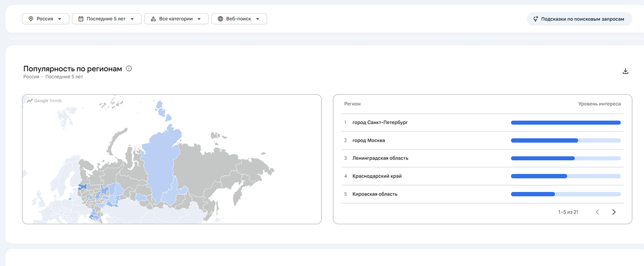Screen dimensions: 644x266
Task: Click the location pin icon in Россия filter
Action: pos(31,19)
